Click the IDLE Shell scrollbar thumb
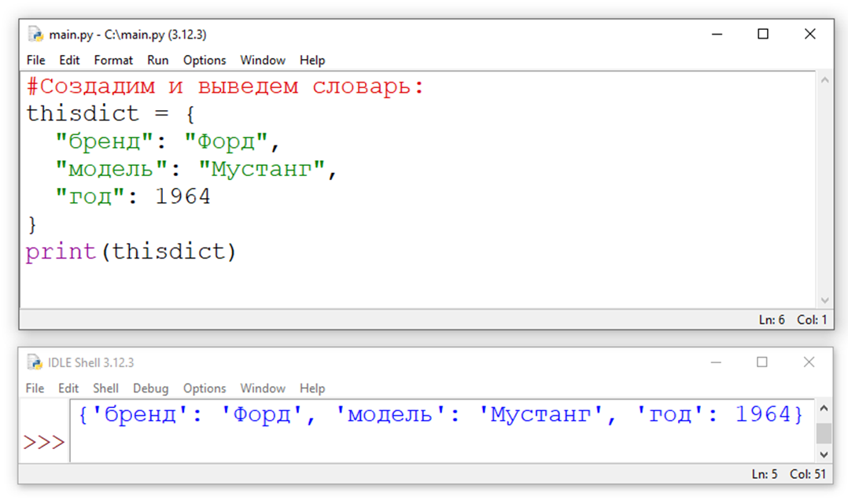 click(x=824, y=433)
